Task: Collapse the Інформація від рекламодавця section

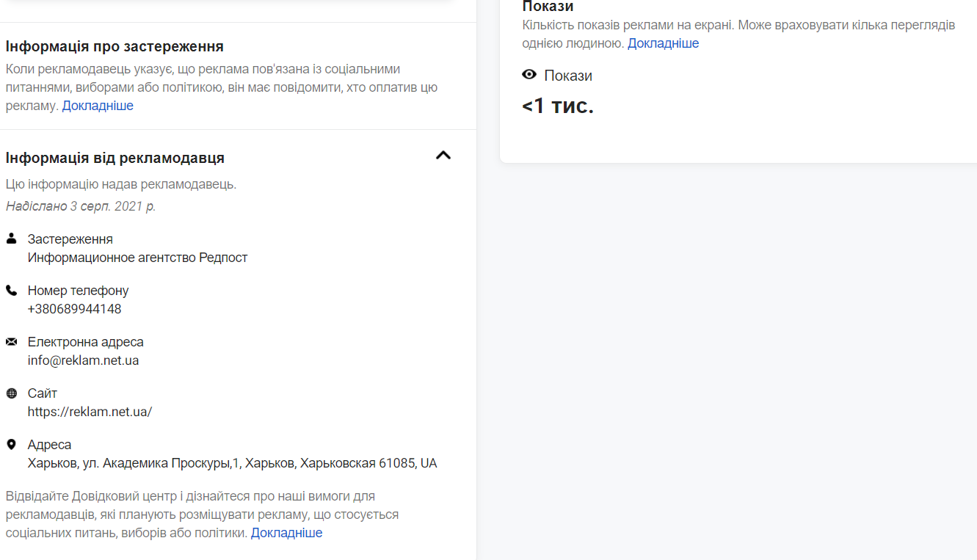Action: pyautogui.click(x=443, y=156)
